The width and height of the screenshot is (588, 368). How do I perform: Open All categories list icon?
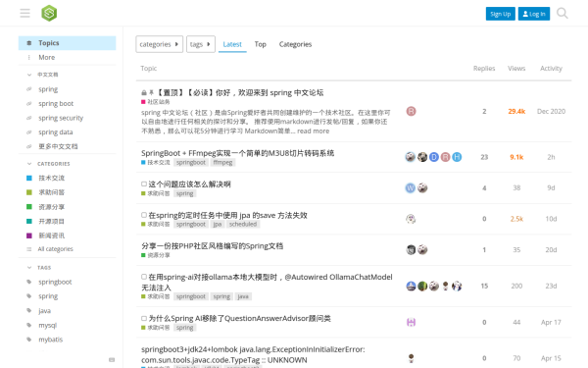tap(29, 249)
